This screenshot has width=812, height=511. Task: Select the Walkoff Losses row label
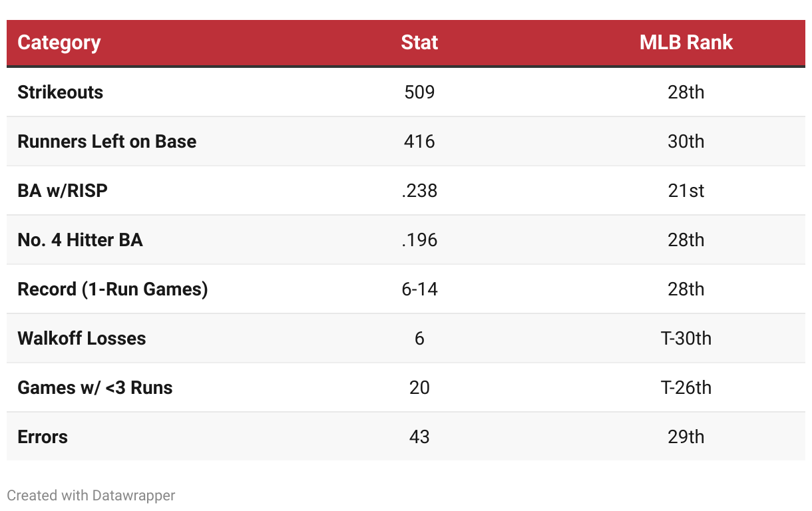(81, 338)
